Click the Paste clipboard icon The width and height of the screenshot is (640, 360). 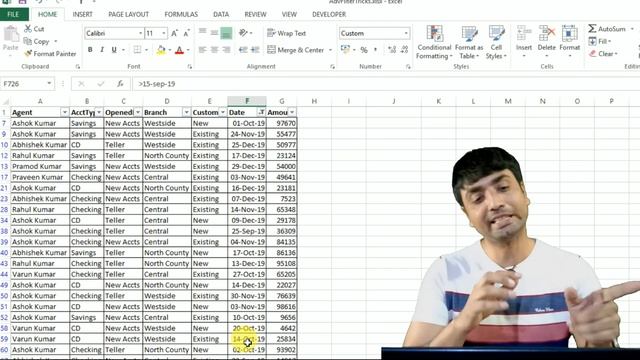pos(11,34)
